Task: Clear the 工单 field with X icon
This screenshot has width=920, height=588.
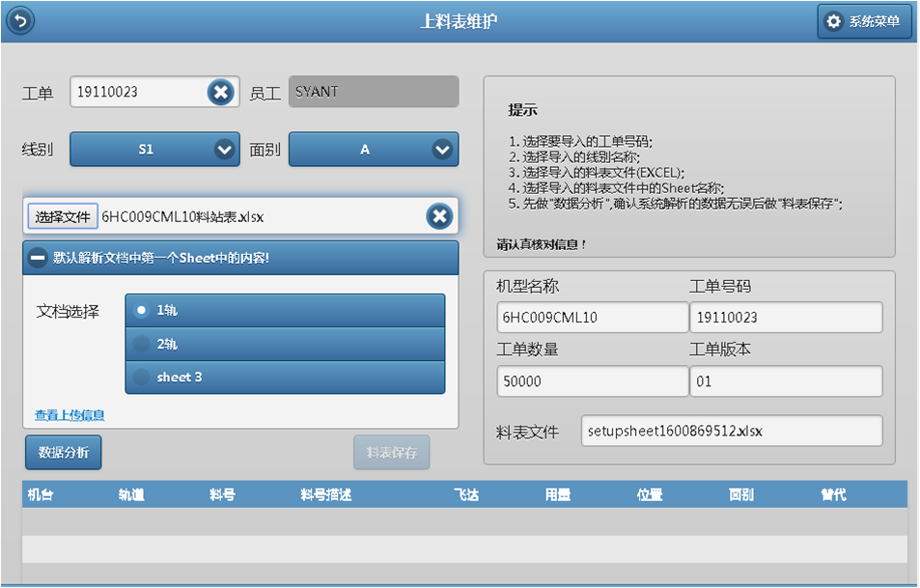Action: coord(220,93)
